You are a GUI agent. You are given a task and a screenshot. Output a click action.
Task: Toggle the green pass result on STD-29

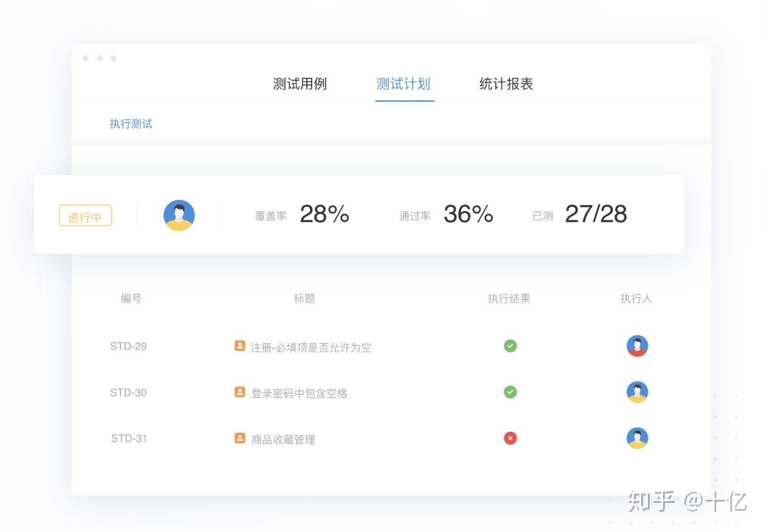point(510,346)
